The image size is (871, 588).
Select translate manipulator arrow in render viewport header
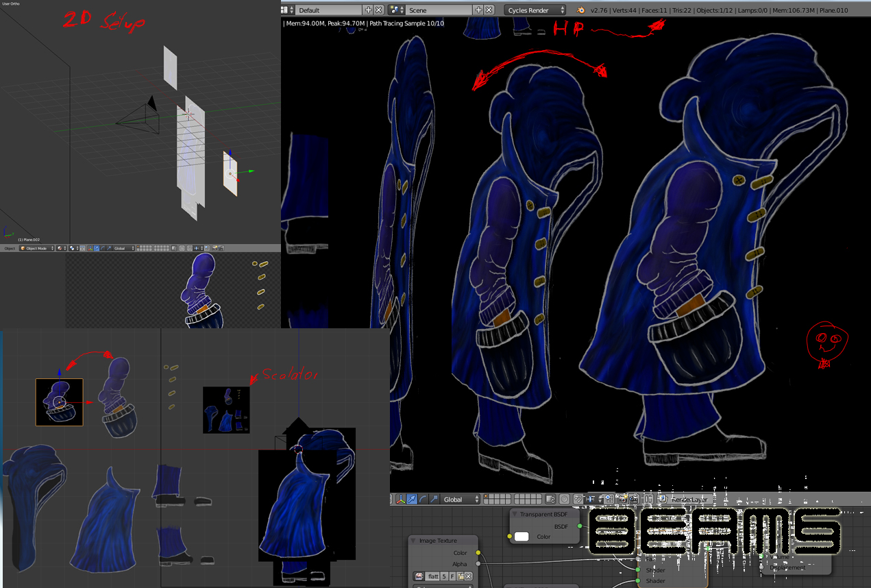(x=413, y=499)
